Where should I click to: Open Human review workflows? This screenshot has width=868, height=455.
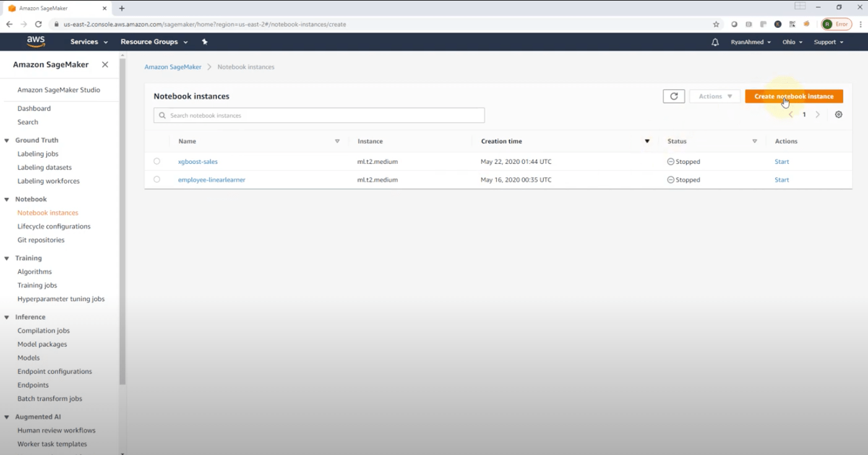pos(56,430)
